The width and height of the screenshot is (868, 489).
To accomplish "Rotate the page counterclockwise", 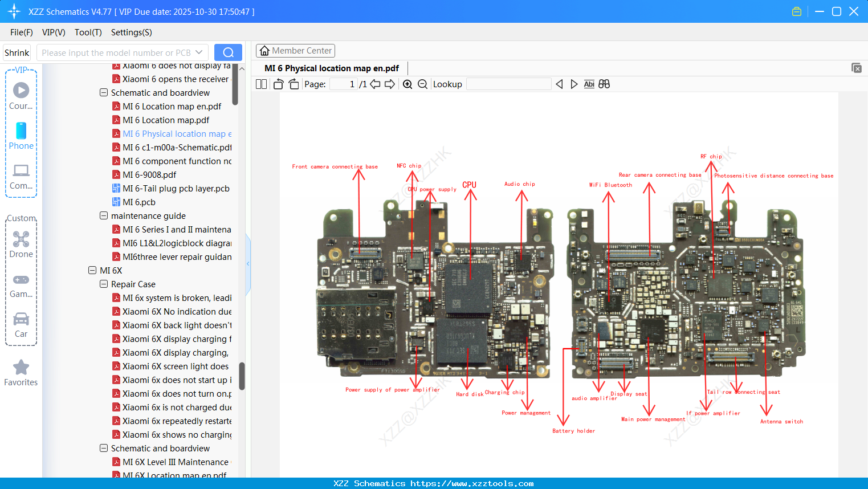I will 279,84.
